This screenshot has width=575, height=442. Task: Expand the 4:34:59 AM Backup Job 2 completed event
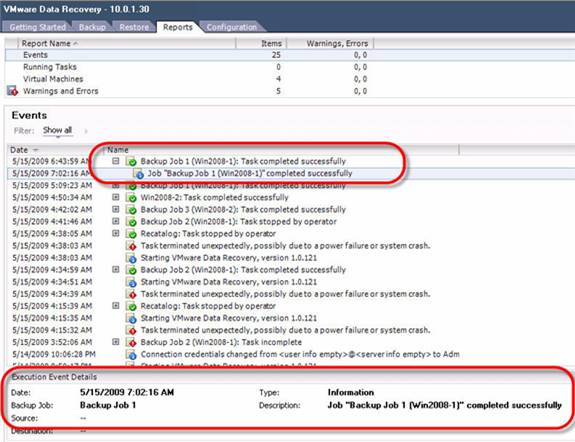pyautogui.click(x=116, y=270)
